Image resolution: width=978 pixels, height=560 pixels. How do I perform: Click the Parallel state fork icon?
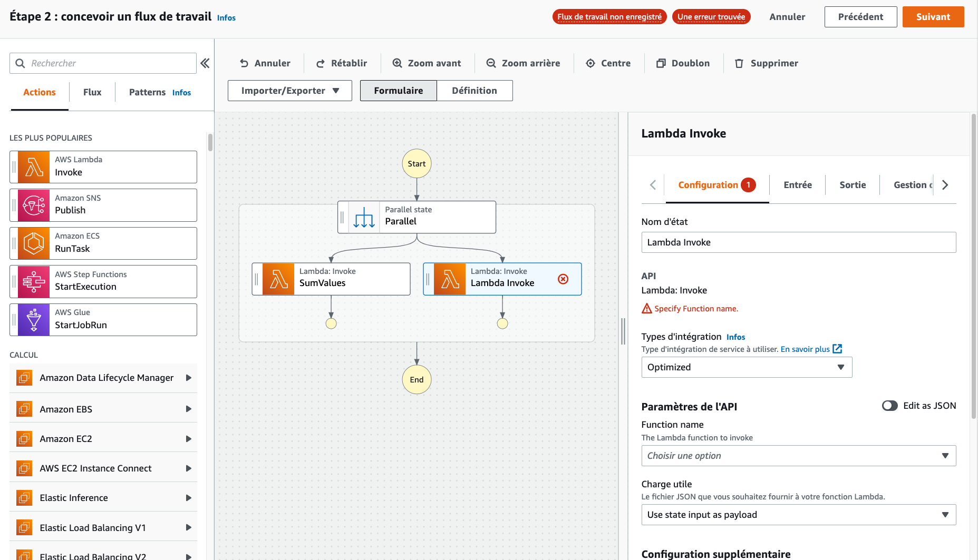click(364, 217)
